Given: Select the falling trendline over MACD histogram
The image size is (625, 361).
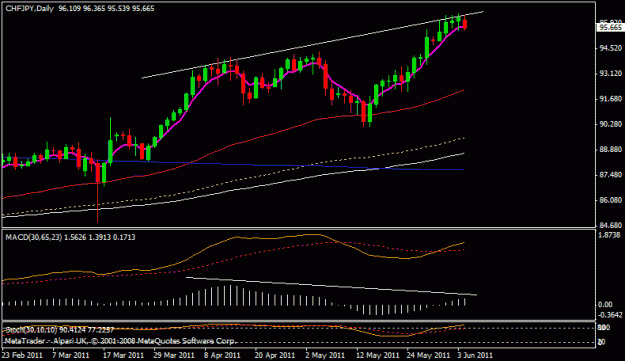Looking at the screenshot, I should click(331, 286).
